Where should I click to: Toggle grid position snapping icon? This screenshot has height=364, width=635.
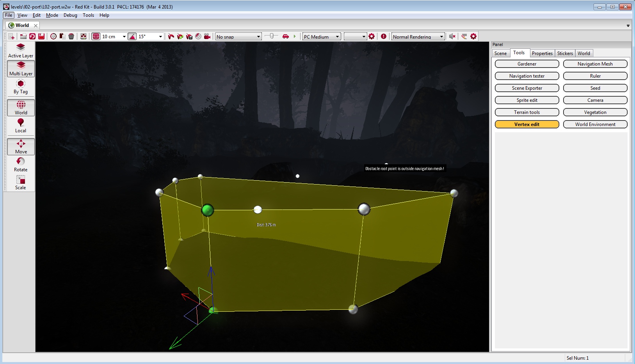(96, 36)
